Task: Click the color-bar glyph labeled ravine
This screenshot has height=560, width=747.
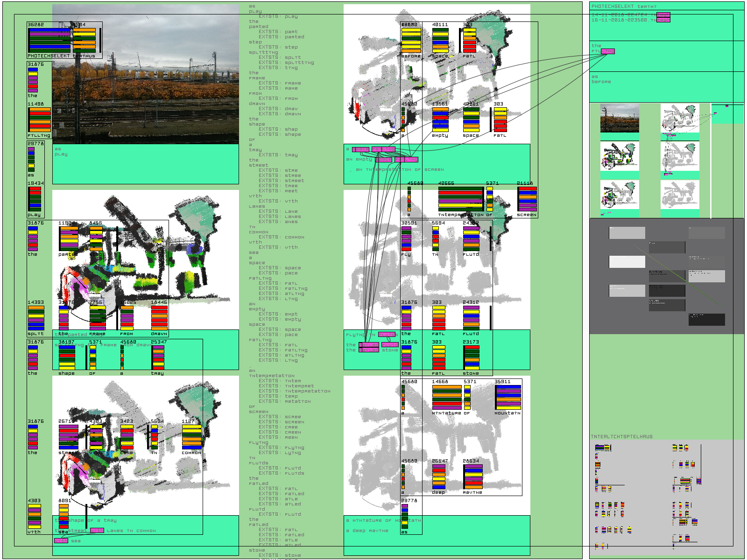Action: (473, 476)
